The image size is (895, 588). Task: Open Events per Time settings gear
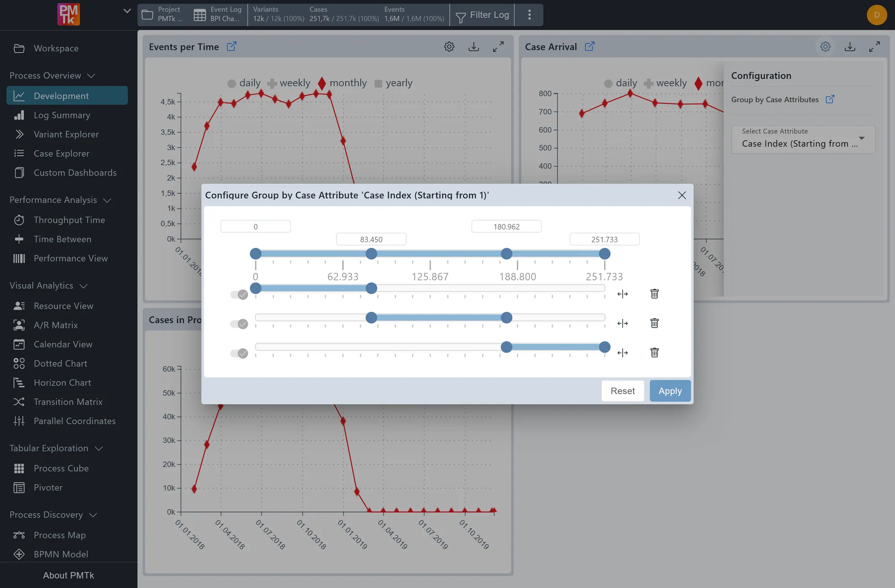pyautogui.click(x=449, y=47)
